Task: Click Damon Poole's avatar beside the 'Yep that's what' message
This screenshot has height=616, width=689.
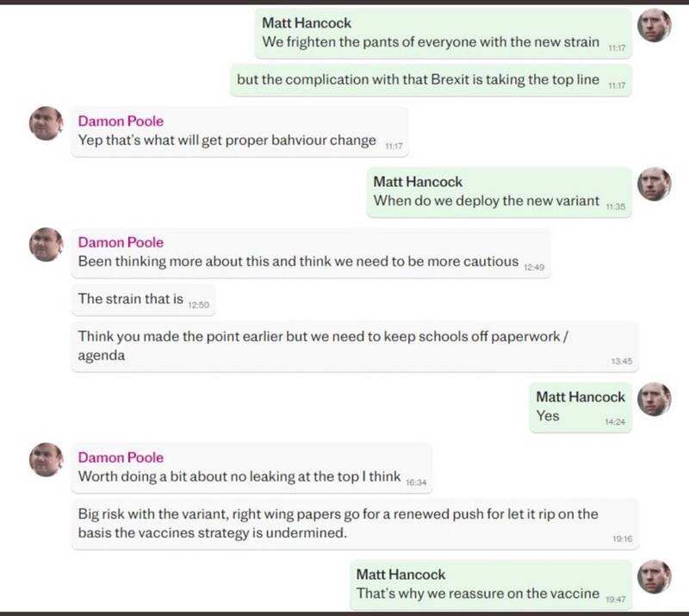Action: coord(47,126)
